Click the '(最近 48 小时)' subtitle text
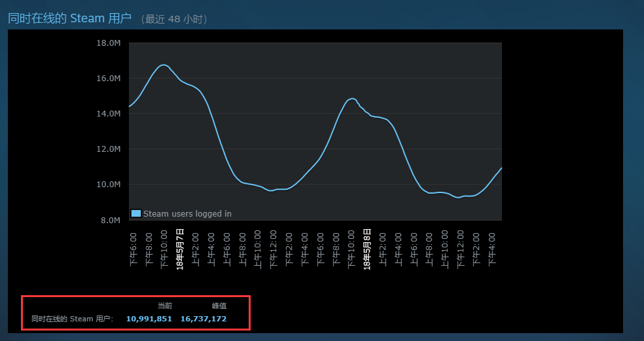 [174, 20]
